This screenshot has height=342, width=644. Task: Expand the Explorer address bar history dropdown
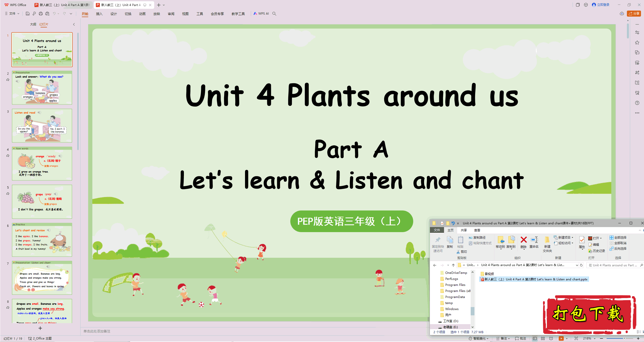[x=577, y=265]
